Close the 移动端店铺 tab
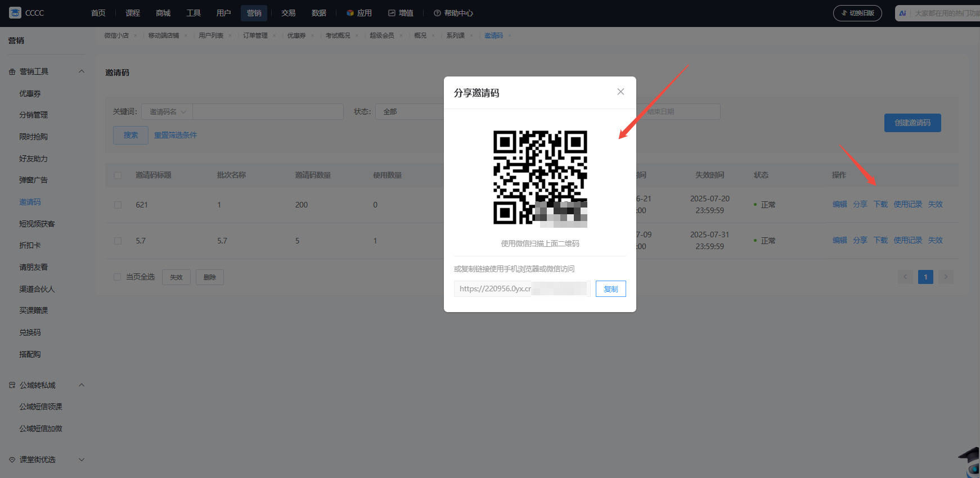Image resolution: width=980 pixels, height=478 pixels. pyautogui.click(x=186, y=35)
